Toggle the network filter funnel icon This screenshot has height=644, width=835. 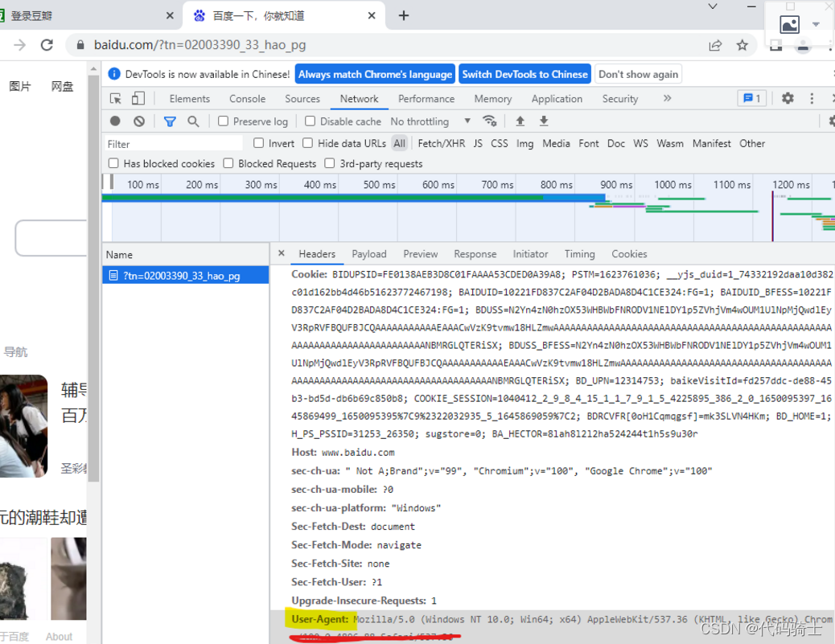pyautogui.click(x=170, y=122)
